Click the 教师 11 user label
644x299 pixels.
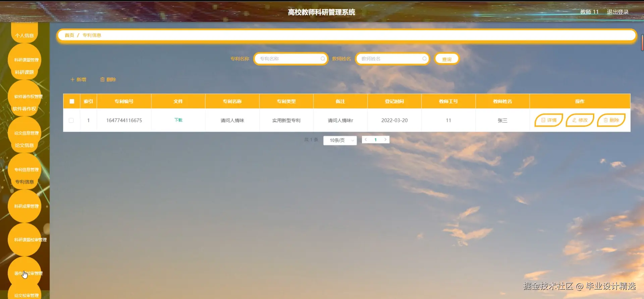point(589,12)
